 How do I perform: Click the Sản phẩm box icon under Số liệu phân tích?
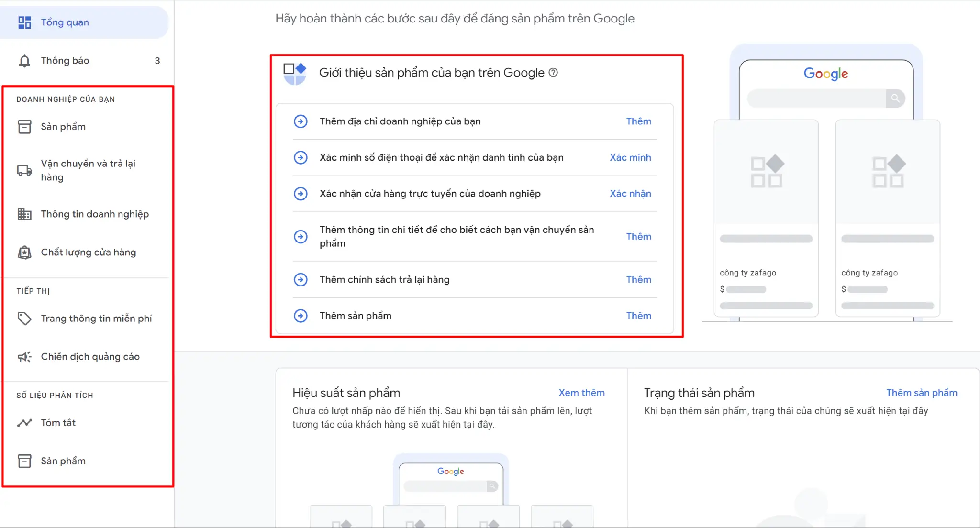pos(24,461)
